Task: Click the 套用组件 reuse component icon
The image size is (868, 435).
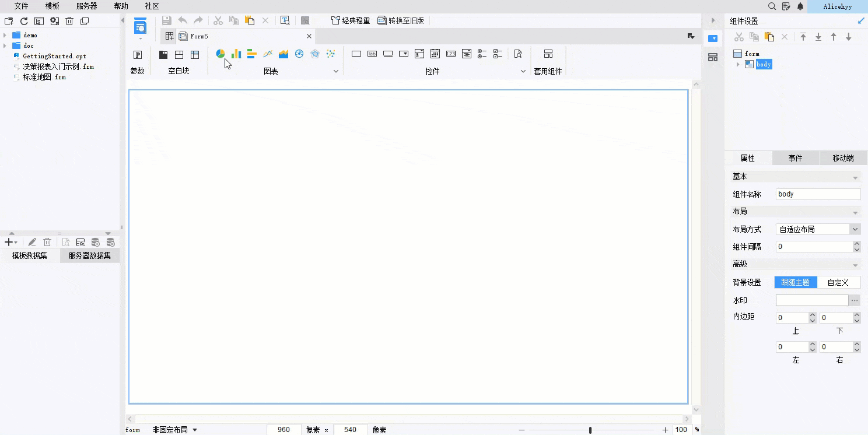Action: click(548, 54)
